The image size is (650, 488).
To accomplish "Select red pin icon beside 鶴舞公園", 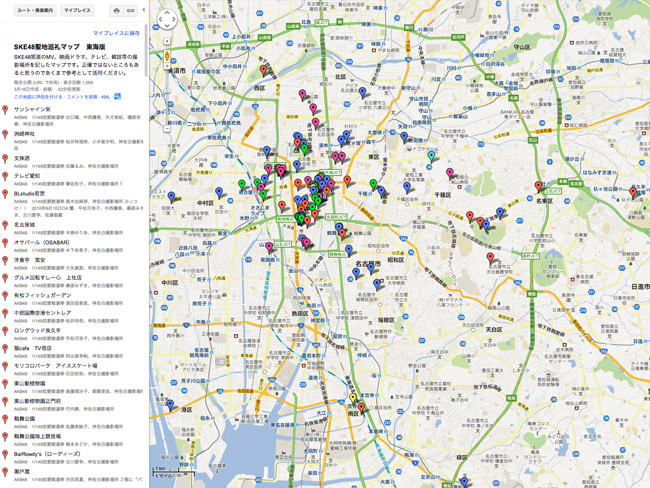I will pyautogui.click(x=5, y=419).
